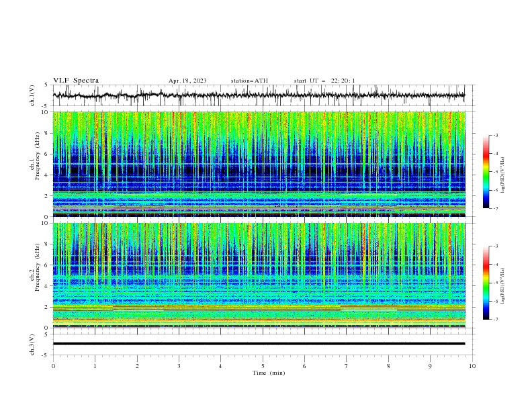The image size is (532, 411).
Task: Click the "station=ATH" header label
Action: coord(249,81)
